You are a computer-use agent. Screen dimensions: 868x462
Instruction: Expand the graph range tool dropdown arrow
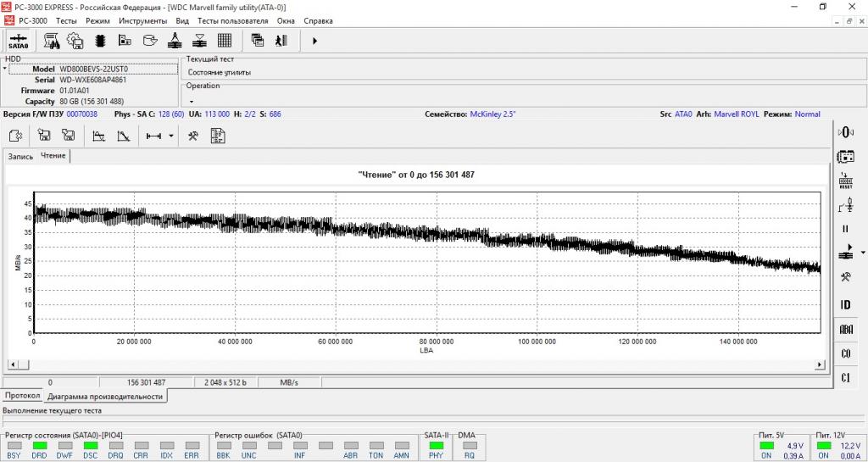pos(171,136)
